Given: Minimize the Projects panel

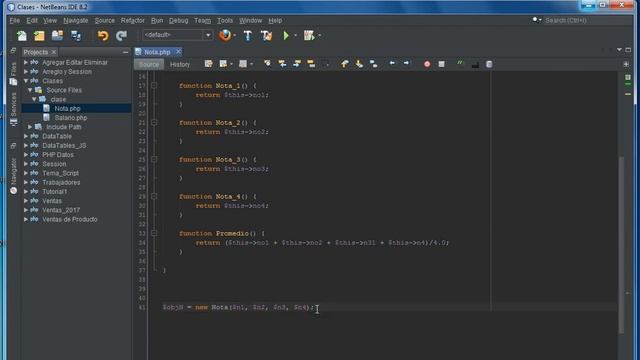Looking at the screenshot, I should [125, 52].
